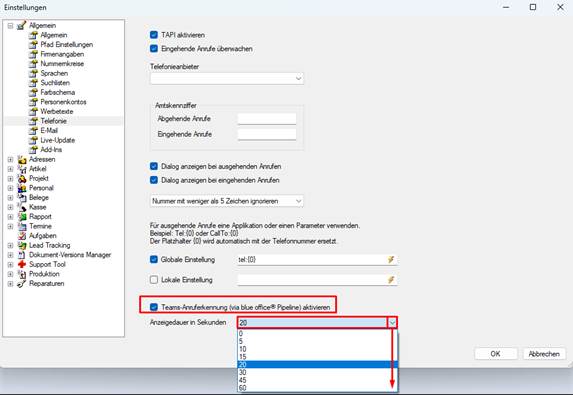Click the Personal category icon
Screen dimensions: 573x395
coord(22,188)
